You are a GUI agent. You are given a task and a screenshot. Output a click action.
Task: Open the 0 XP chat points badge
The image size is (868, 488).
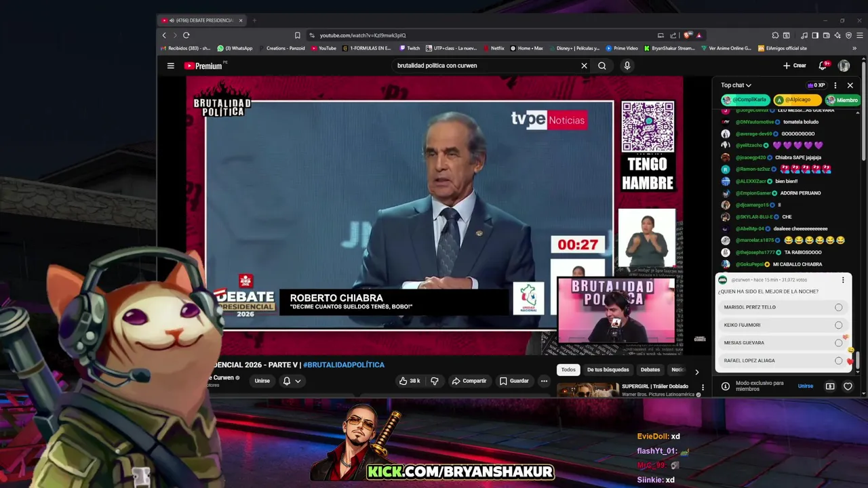816,85
